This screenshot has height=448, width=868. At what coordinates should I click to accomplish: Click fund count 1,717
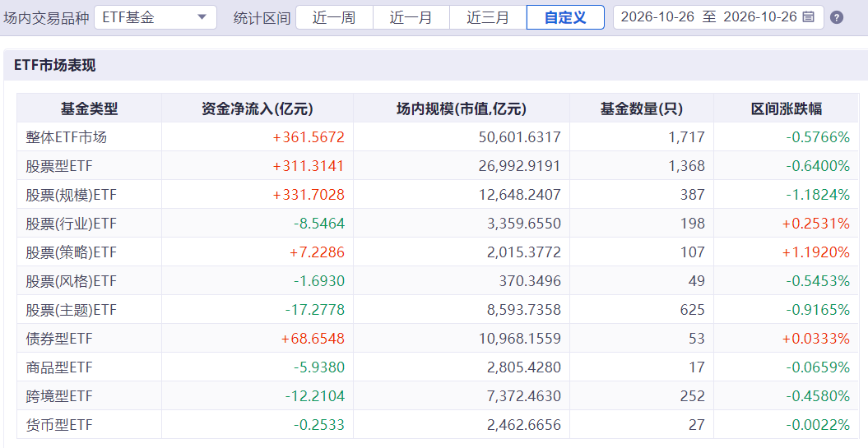[687, 137]
